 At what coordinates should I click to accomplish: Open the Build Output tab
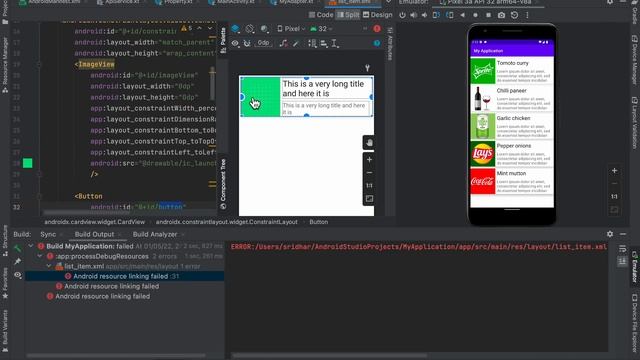(x=94, y=234)
